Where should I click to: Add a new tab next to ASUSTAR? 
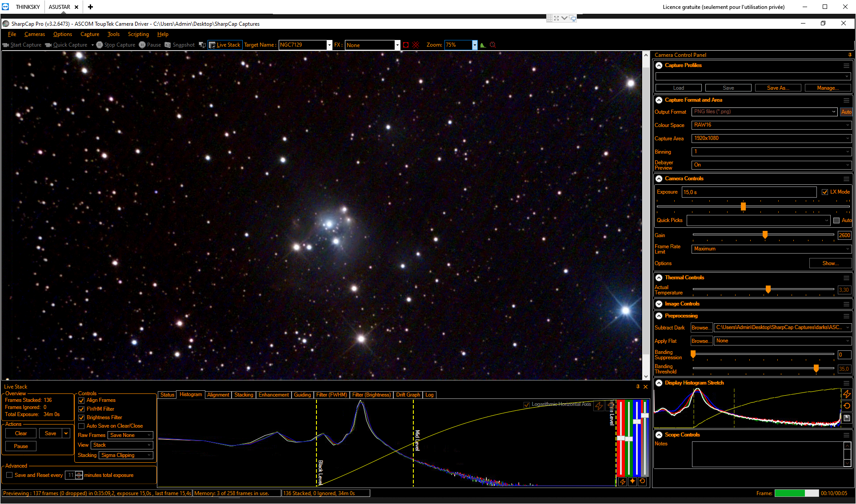pos(90,7)
